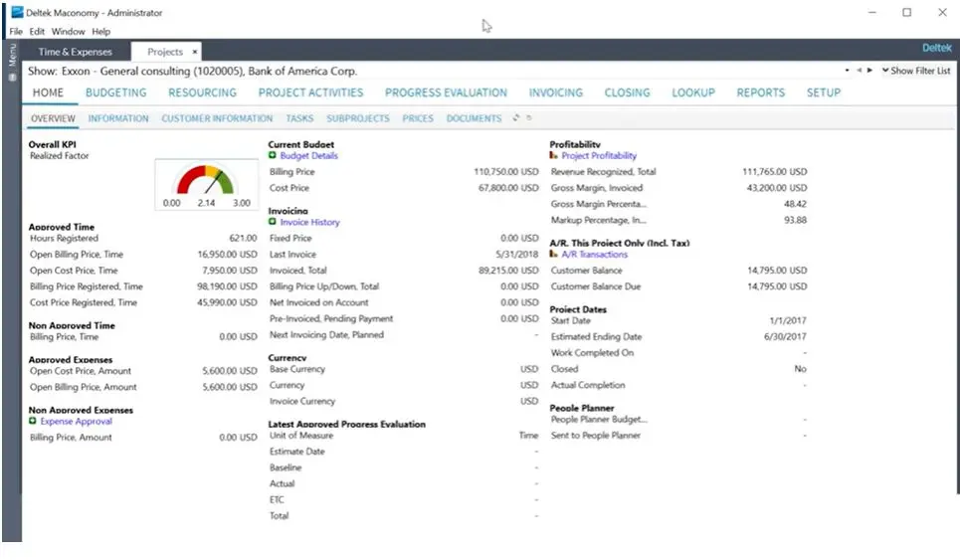Viewport: 960px width, 560px height.
Task: Click the Deltek Maconomy title bar icon
Action: [x=16, y=13]
